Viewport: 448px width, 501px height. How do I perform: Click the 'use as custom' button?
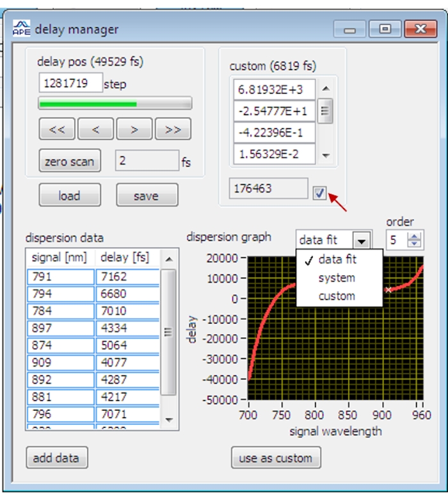(x=275, y=458)
